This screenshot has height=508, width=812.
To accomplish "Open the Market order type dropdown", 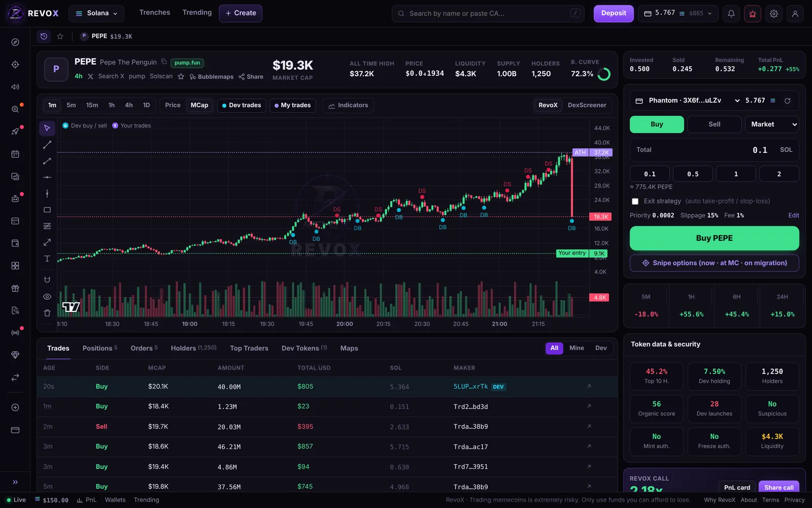I will pos(772,124).
